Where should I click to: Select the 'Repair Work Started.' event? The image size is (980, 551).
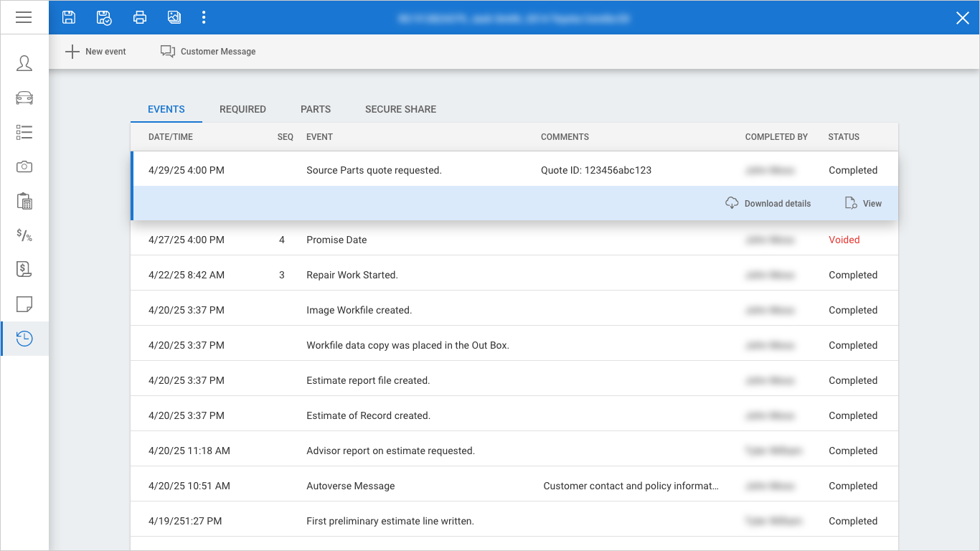[x=352, y=275]
